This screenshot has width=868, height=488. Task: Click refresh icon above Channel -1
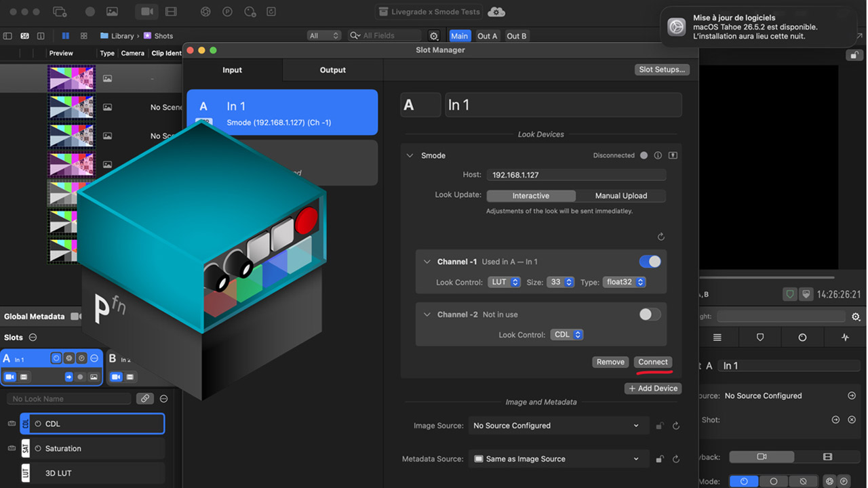click(x=661, y=237)
